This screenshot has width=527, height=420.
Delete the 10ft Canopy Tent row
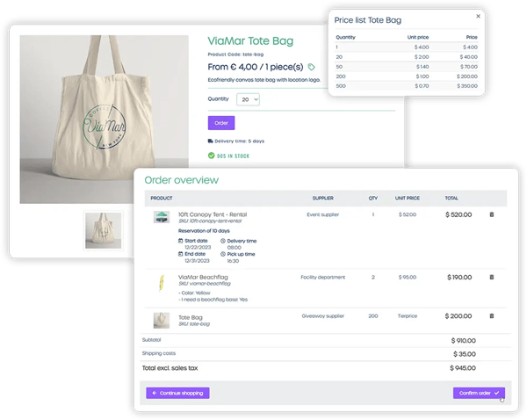coord(492,214)
